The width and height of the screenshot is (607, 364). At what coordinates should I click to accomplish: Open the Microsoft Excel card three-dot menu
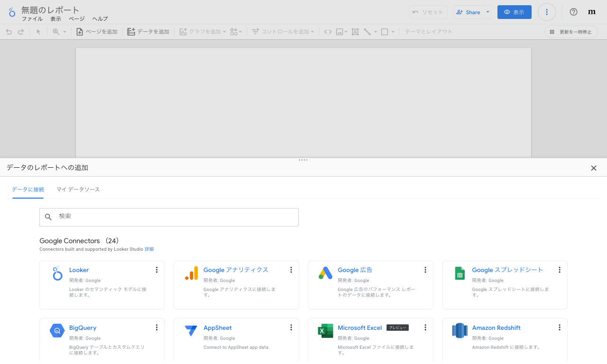click(425, 328)
